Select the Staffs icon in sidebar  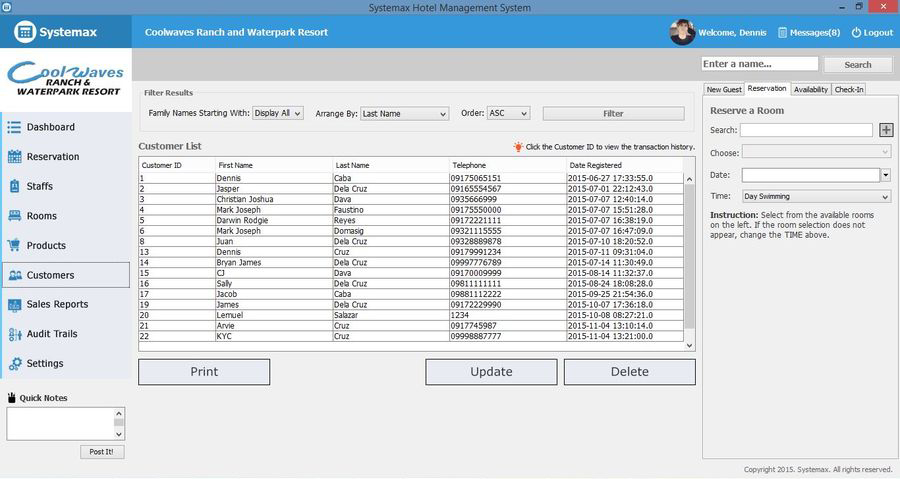click(x=15, y=186)
